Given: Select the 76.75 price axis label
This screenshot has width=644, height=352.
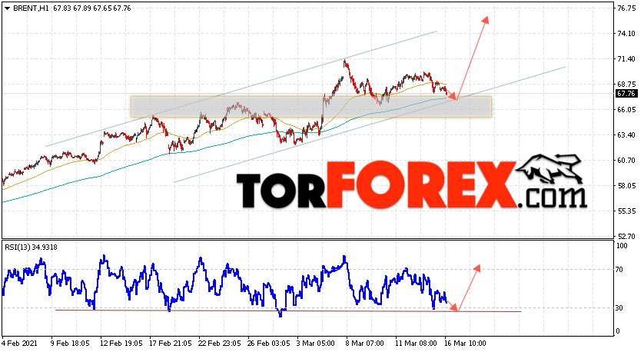Looking at the screenshot, I should [626, 8].
